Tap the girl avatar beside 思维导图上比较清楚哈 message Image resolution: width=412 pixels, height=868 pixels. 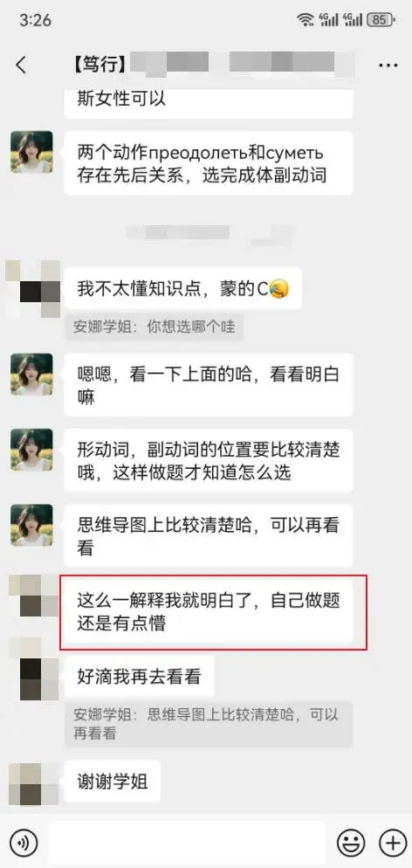point(31,526)
